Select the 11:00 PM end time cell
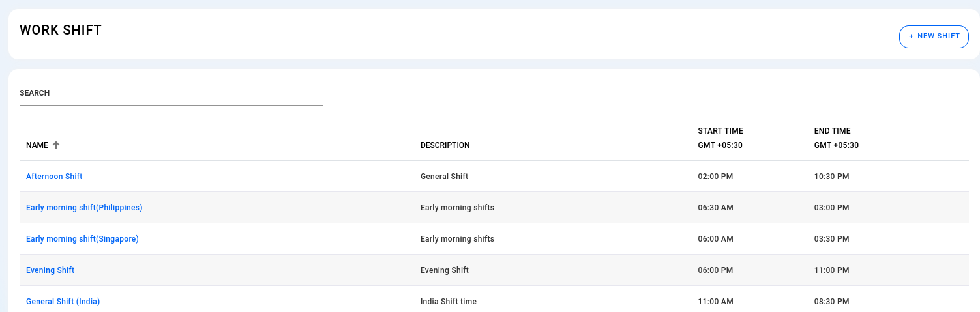980x312 pixels. (832, 270)
